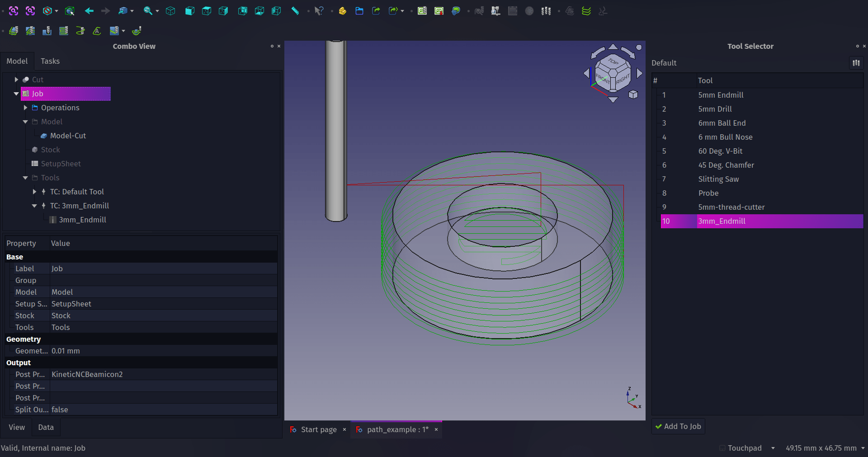Click the Drilling operation icon

click(47, 31)
